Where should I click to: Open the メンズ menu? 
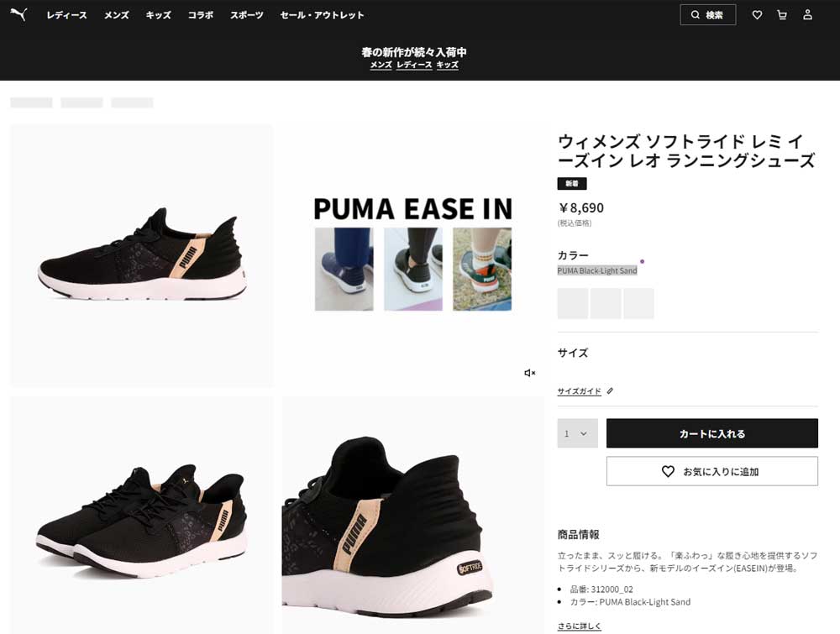point(116,15)
